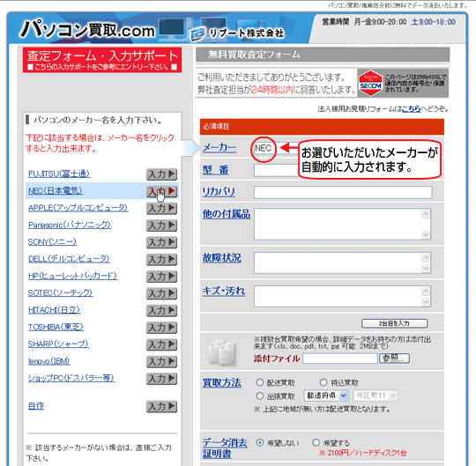The width and height of the screenshot is (476, 466).
Task: Select the 持込買取 radio button
Action: pyautogui.click(x=324, y=382)
